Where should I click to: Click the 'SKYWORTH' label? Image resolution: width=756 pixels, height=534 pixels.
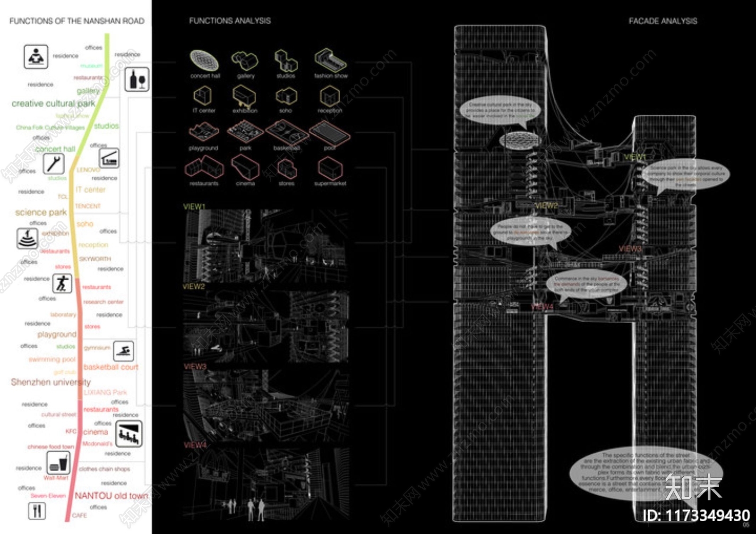point(95,259)
